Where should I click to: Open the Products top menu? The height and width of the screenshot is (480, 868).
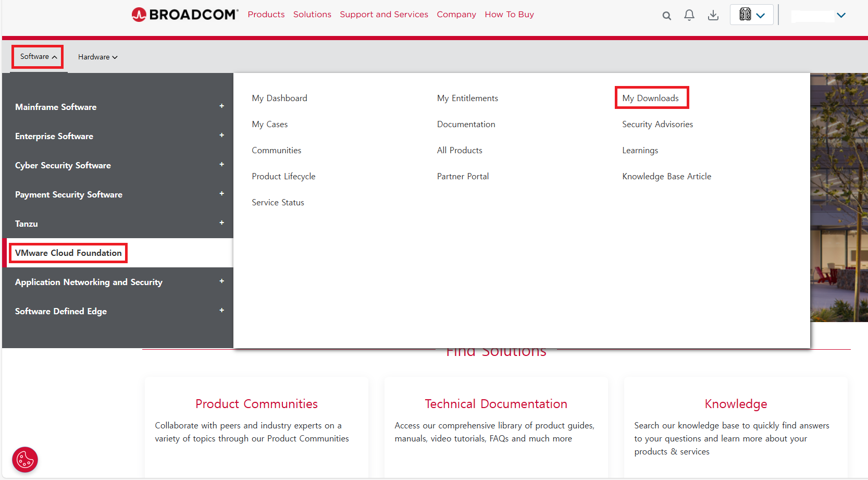pyautogui.click(x=266, y=15)
